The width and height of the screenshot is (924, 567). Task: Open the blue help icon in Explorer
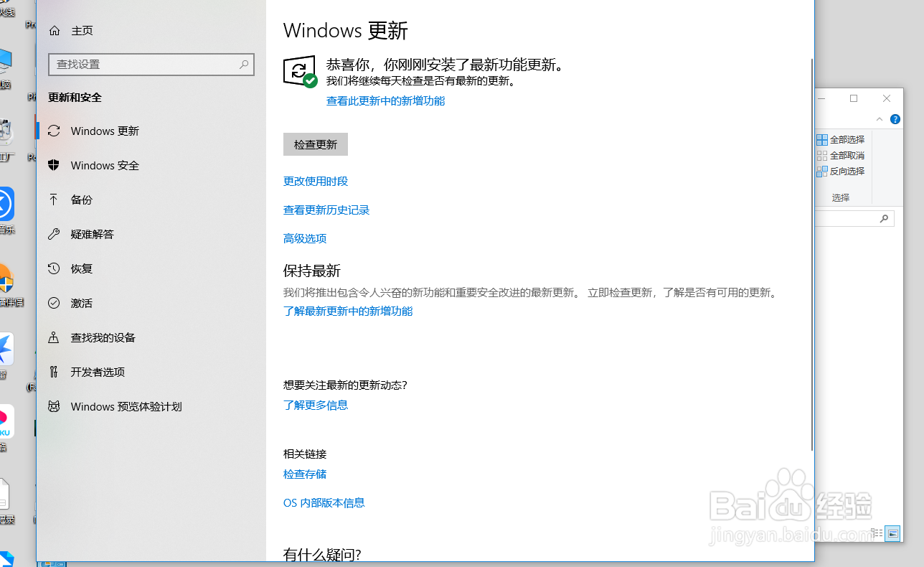pyautogui.click(x=895, y=119)
